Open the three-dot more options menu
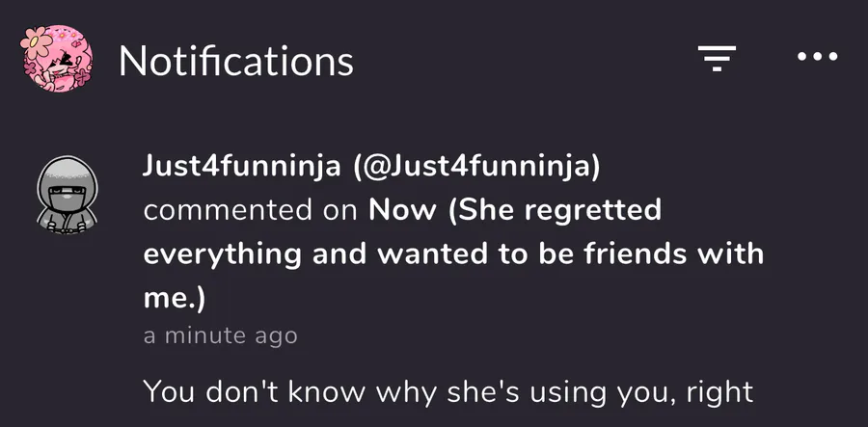The height and width of the screenshot is (427, 868). 817,56
